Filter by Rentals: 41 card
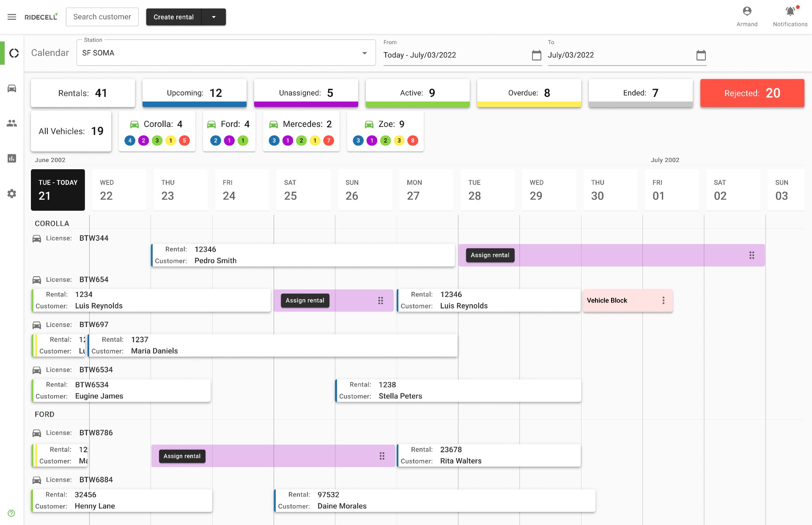 [83, 93]
